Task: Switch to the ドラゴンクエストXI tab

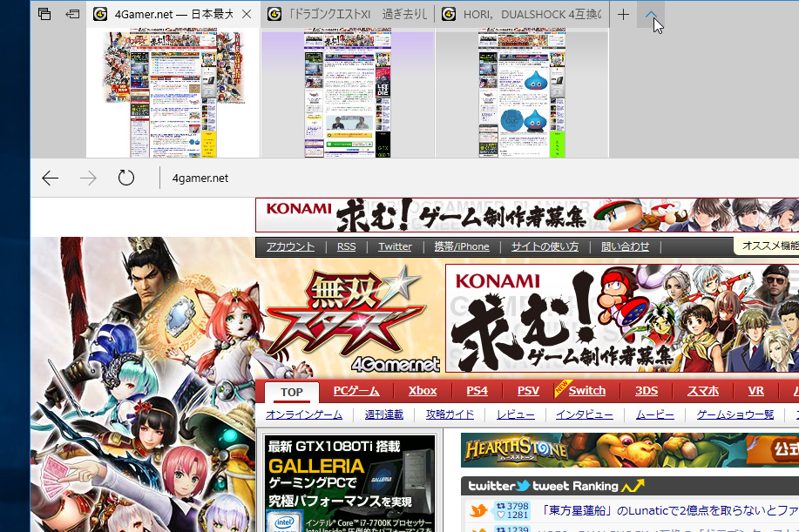Action: [347, 14]
